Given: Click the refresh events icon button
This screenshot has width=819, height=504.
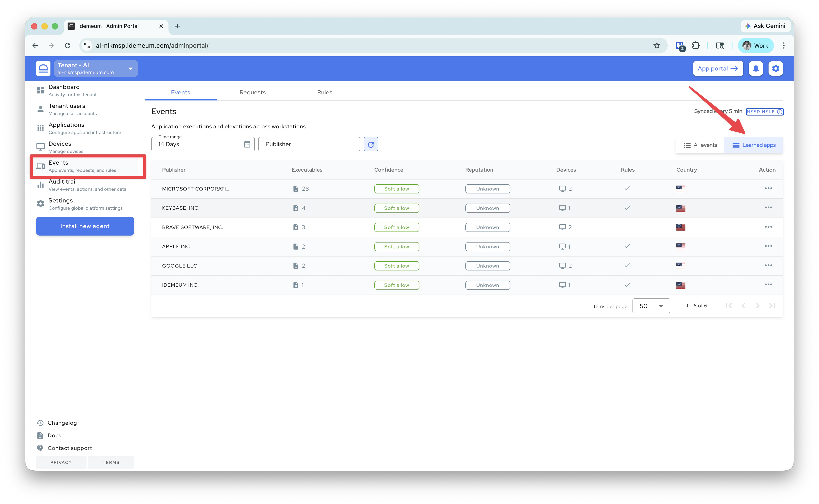Looking at the screenshot, I should pos(371,144).
